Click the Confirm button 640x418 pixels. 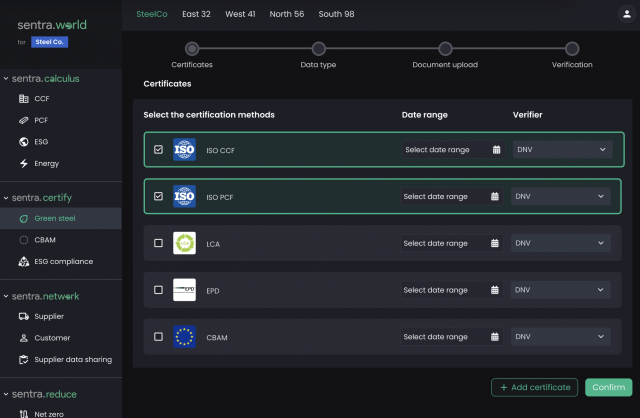click(x=609, y=387)
